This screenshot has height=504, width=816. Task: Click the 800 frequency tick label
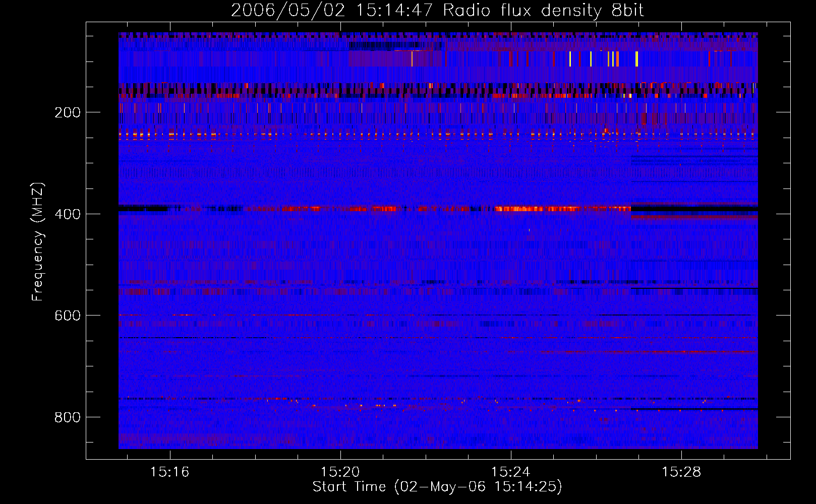pos(68,417)
